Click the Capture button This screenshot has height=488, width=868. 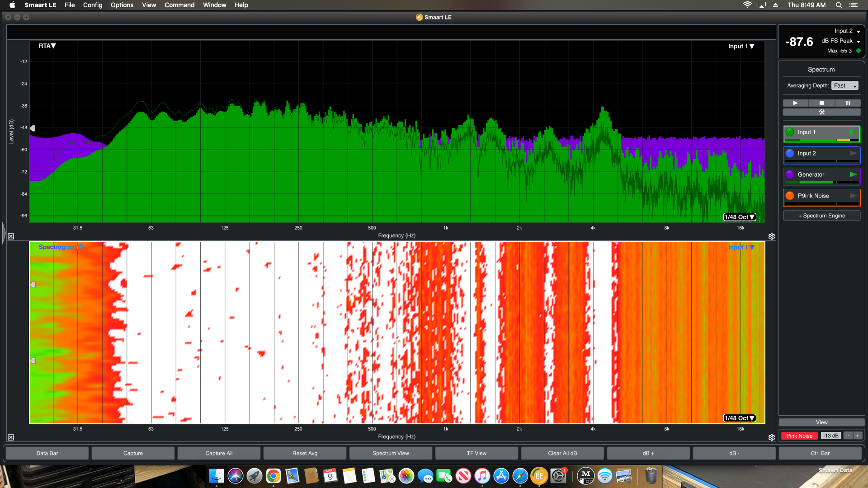(133, 453)
